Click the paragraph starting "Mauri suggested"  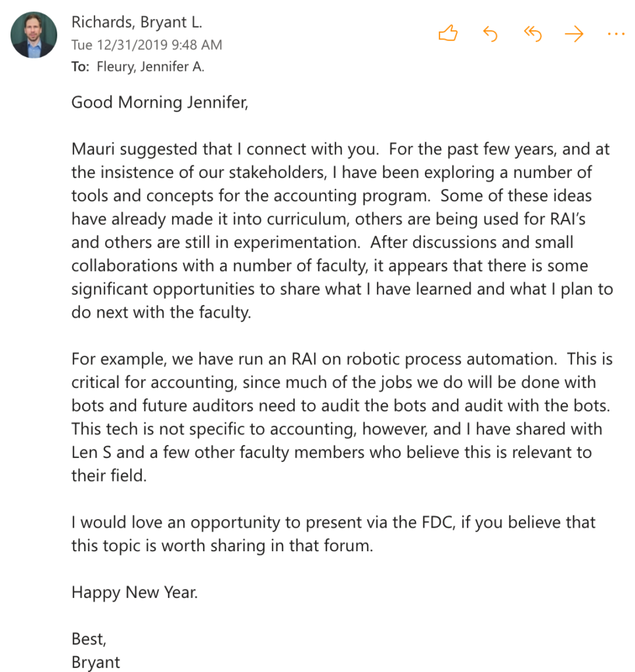340,230
